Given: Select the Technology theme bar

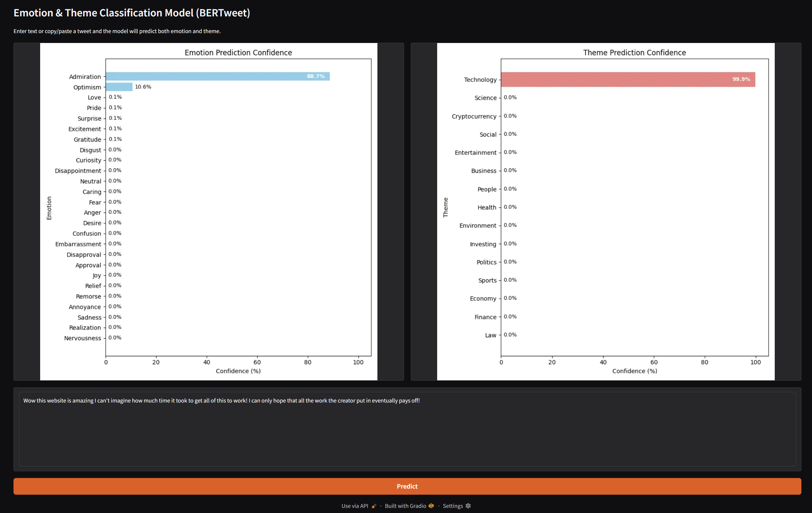Looking at the screenshot, I should pos(627,80).
